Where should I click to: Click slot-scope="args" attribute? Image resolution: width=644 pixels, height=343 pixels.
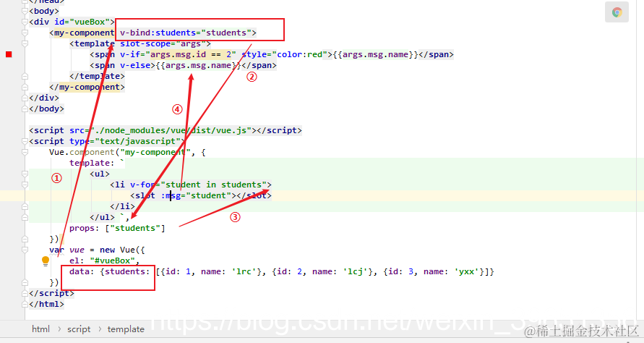(163, 43)
